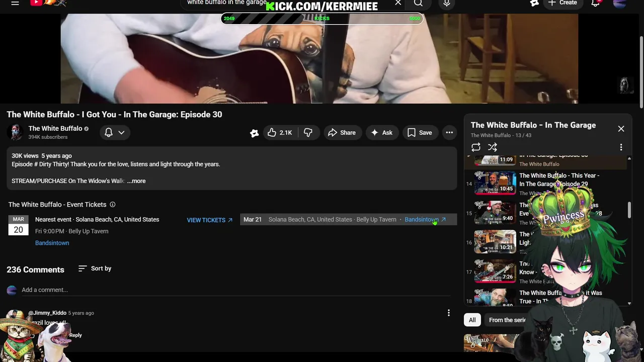Click the Ask AI button

click(x=382, y=133)
